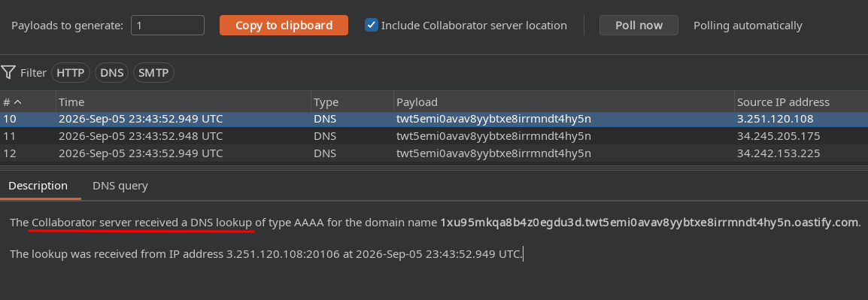The width and height of the screenshot is (868, 300).
Task: Focus the Payloads to generate field
Action: click(168, 26)
